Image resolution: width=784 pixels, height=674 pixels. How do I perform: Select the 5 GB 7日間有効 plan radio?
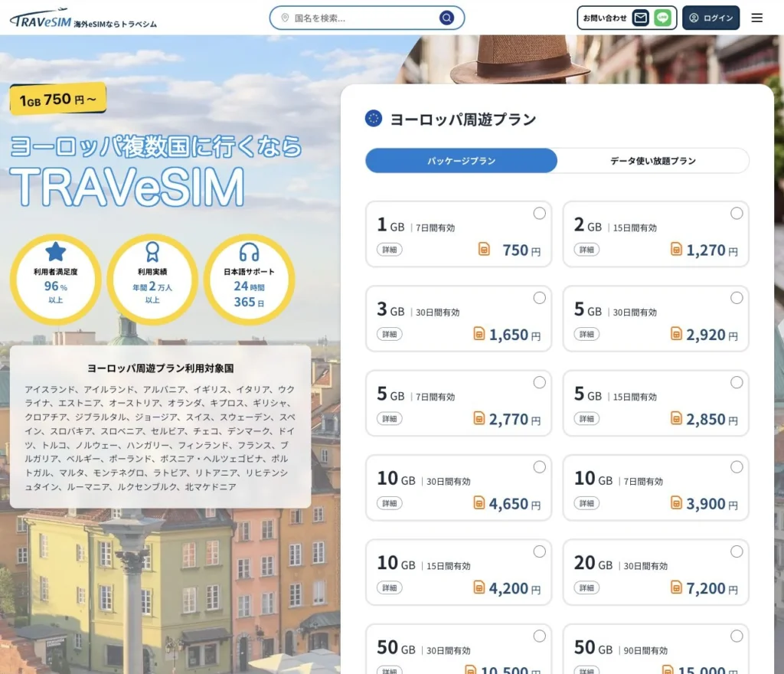click(x=540, y=382)
